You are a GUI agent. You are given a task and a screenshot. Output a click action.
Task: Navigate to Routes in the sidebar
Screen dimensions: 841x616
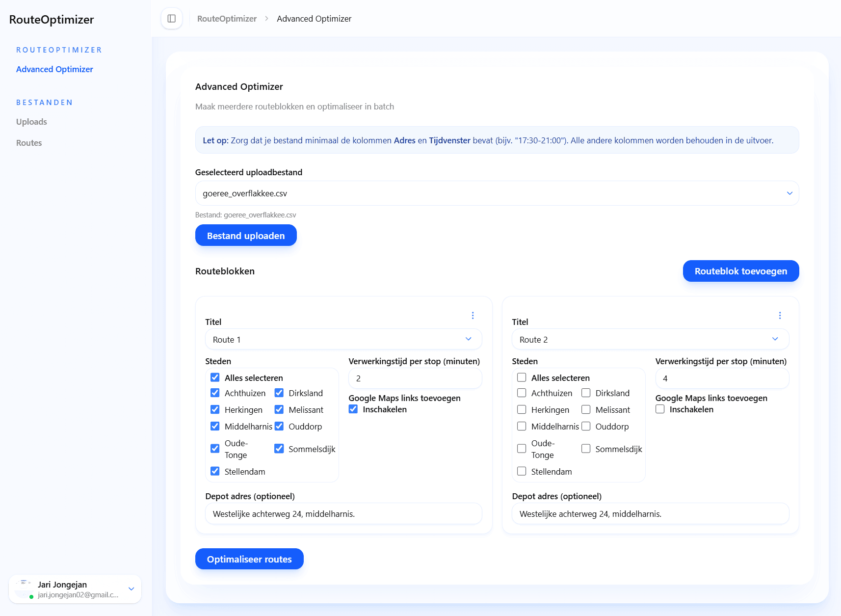pyautogui.click(x=28, y=142)
